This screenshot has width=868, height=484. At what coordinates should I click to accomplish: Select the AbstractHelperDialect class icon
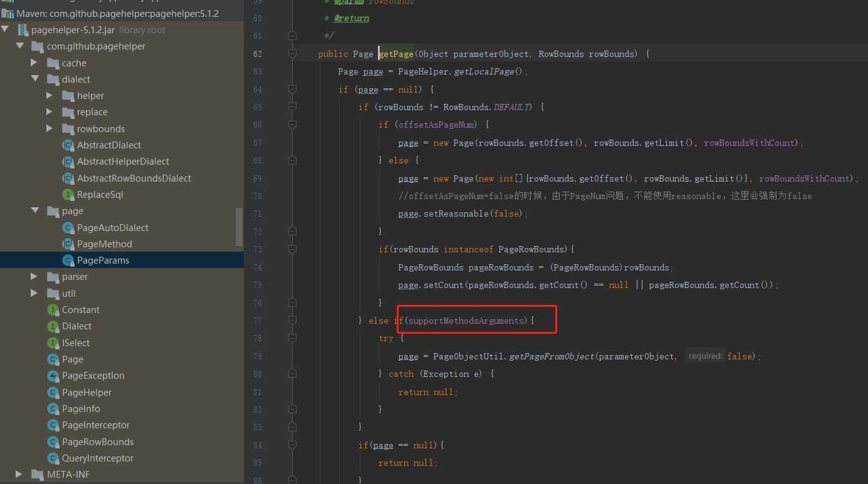click(68, 162)
